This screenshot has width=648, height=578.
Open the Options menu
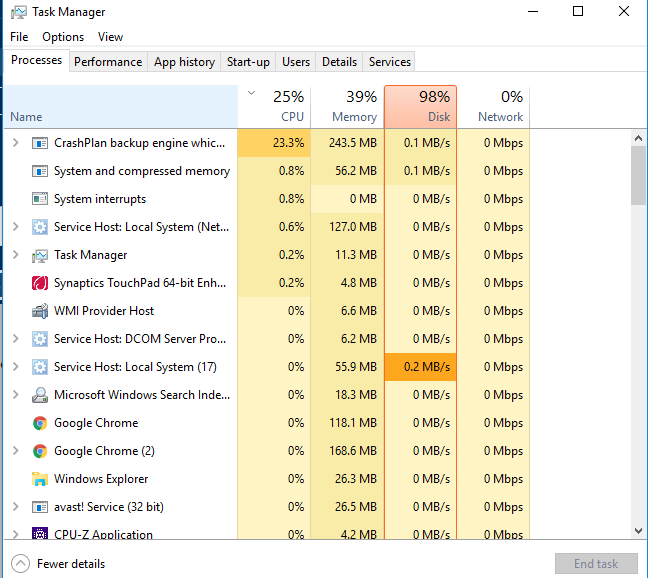click(x=63, y=37)
